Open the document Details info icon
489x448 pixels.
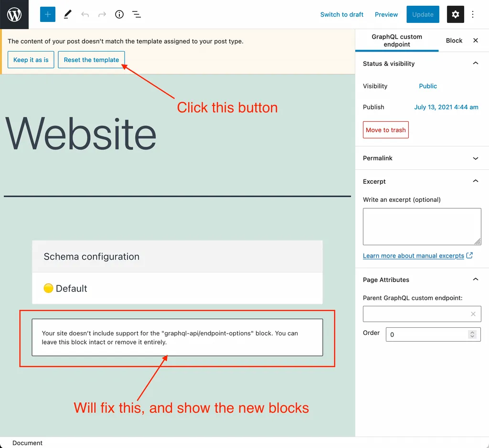pyautogui.click(x=119, y=14)
